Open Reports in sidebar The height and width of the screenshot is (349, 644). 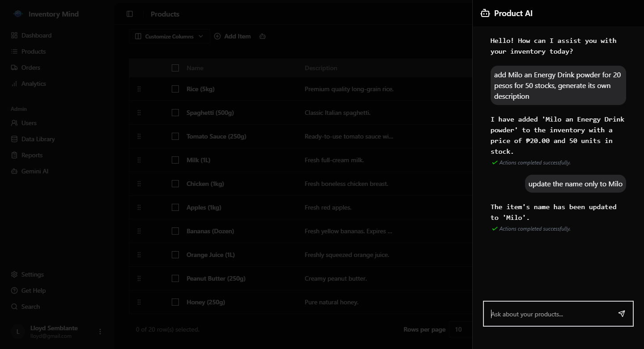(31, 155)
